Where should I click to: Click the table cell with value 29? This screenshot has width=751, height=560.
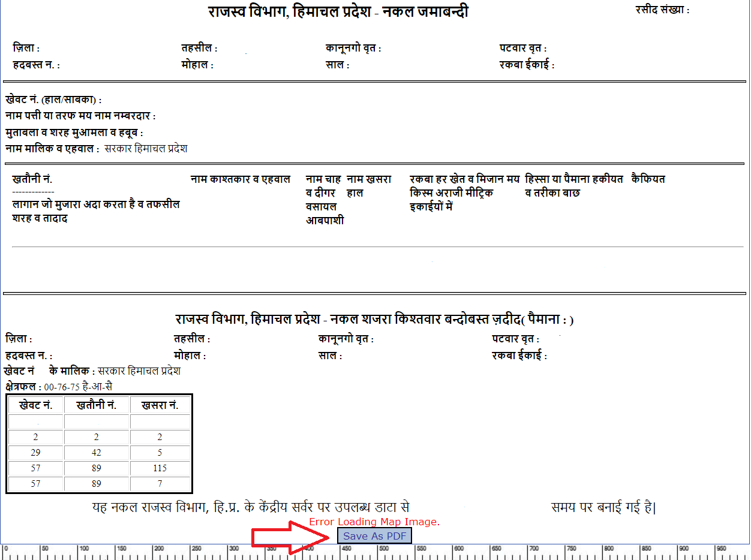[36, 453]
